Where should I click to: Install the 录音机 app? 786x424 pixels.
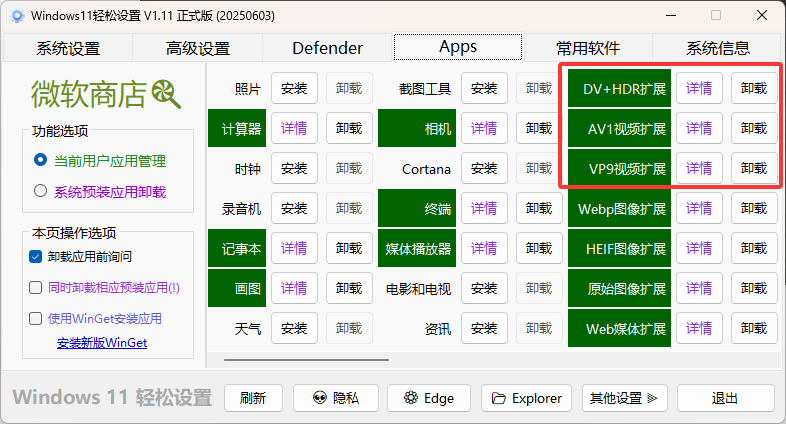click(x=294, y=208)
